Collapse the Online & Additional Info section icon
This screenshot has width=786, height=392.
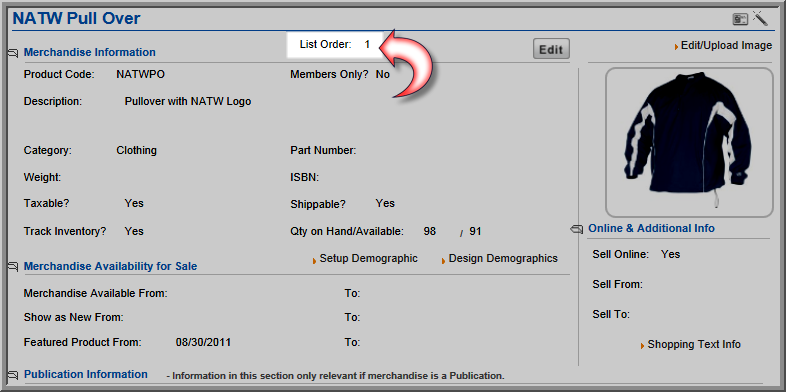click(x=577, y=229)
